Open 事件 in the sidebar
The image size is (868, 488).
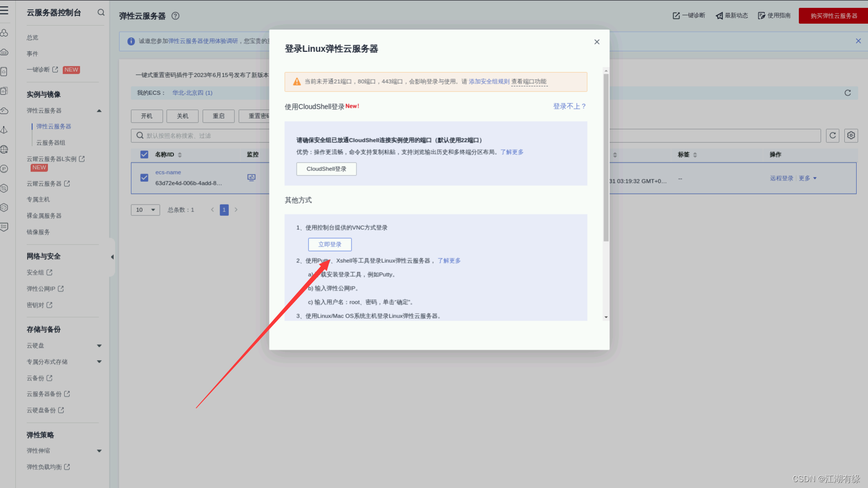click(33, 54)
